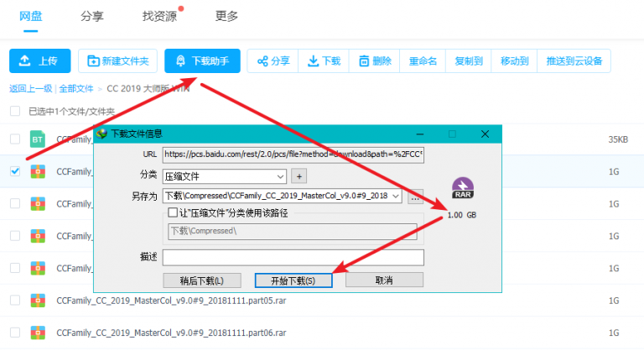
Task: Click 稍后下载(L) button
Action: (201, 280)
